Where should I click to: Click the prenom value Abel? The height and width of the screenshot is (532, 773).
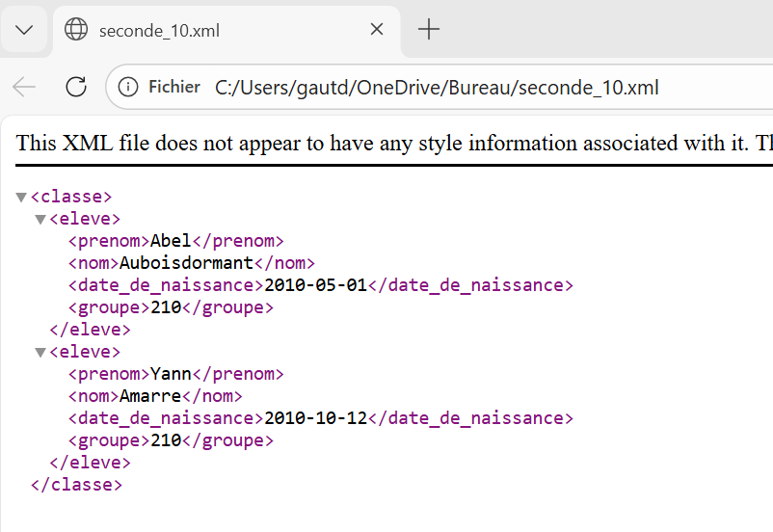pyautogui.click(x=171, y=241)
